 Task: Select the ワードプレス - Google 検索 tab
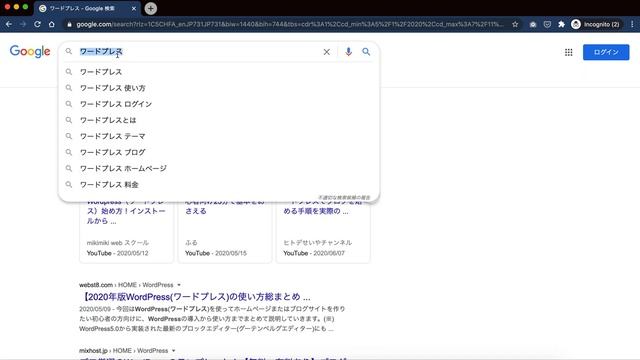click(x=87, y=9)
